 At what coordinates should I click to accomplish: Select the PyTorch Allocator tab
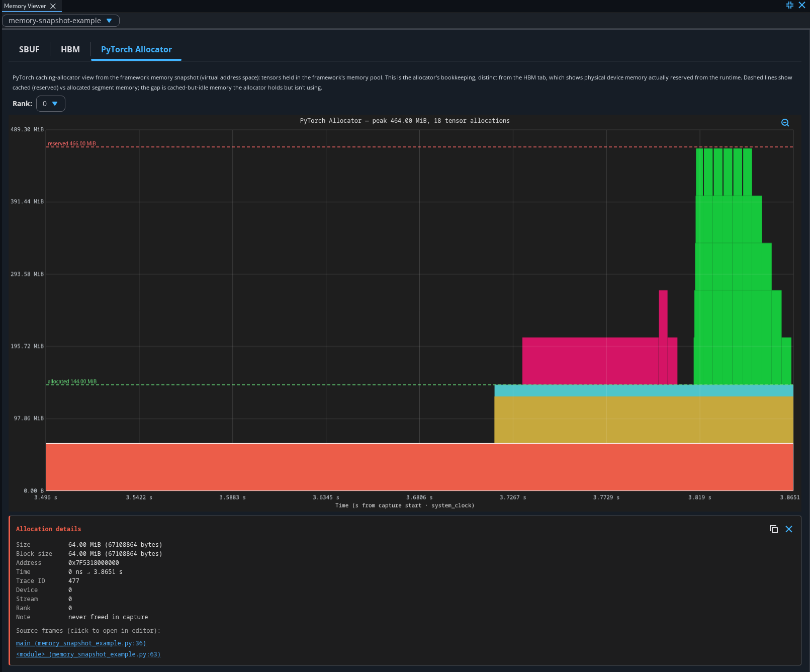click(x=136, y=49)
